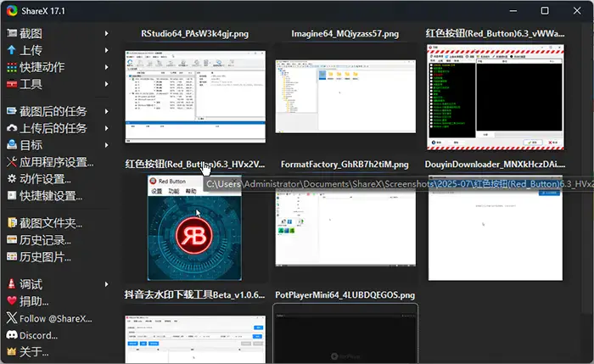
Task: Expand the 上传 submenu arrow
Action: [x=106, y=50]
